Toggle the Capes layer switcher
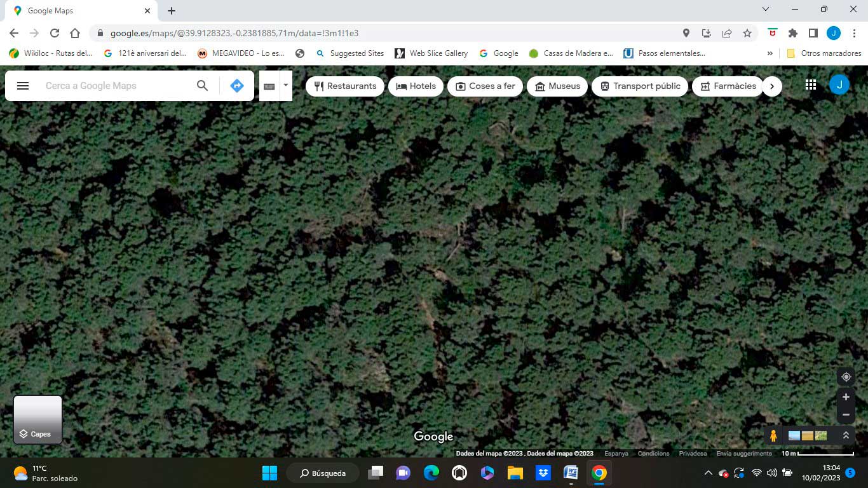The image size is (868, 488). click(38, 419)
